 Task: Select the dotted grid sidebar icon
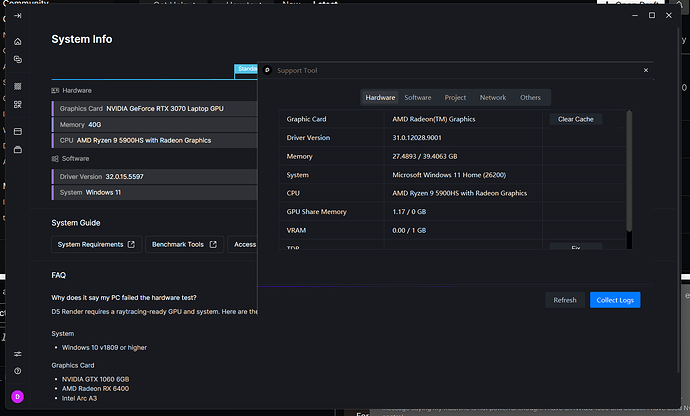click(18, 86)
